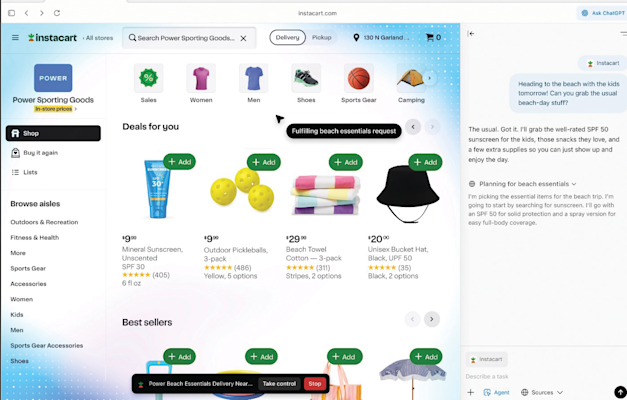This screenshot has height=400, width=627.
Task: Add Mineral Sunscreen to cart
Action: click(180, 162)
